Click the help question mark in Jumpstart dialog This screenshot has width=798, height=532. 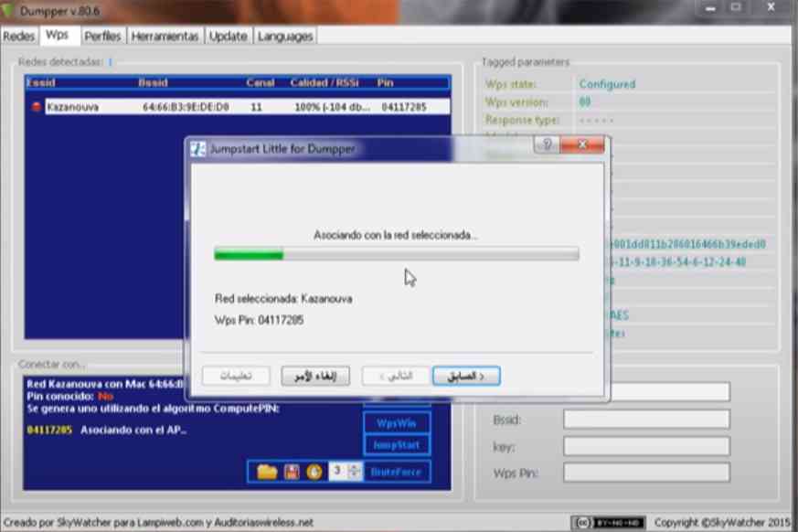coord(548,145)
